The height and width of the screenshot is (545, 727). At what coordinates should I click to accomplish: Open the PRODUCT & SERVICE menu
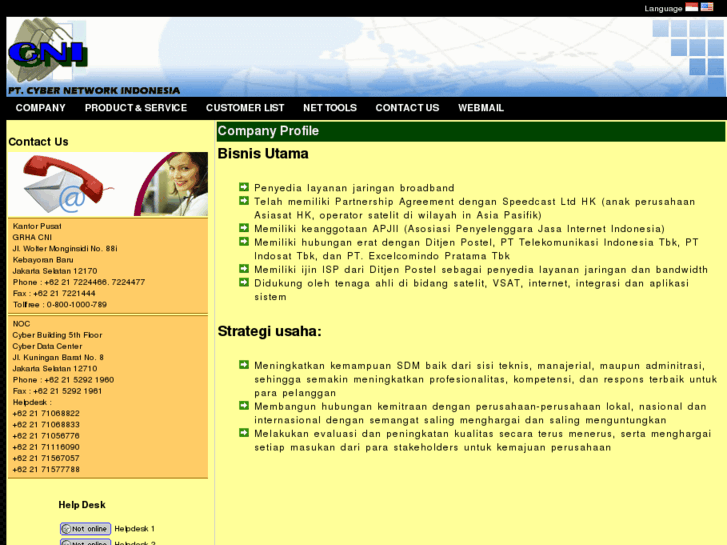[x=136, y=108]
